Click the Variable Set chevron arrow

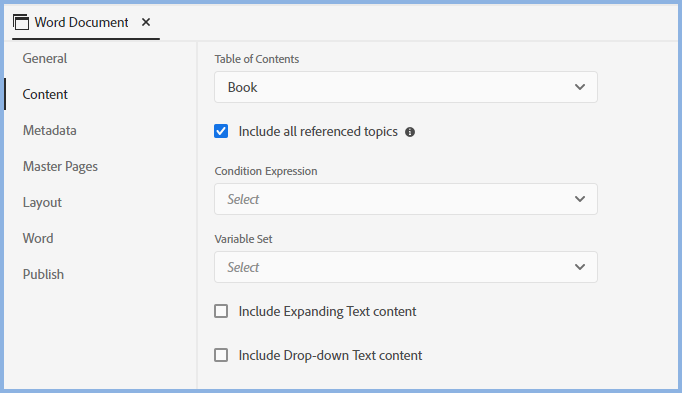[580, 267]
